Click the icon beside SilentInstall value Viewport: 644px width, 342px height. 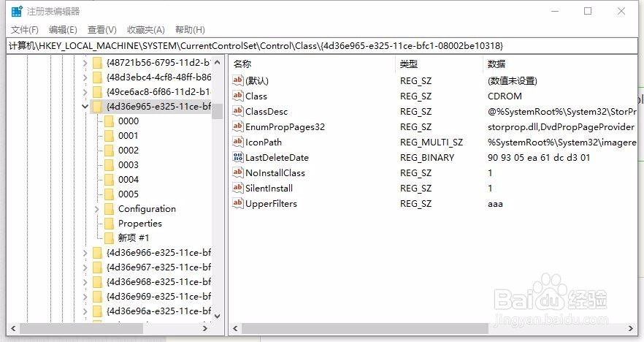click(x=238, y=188)
